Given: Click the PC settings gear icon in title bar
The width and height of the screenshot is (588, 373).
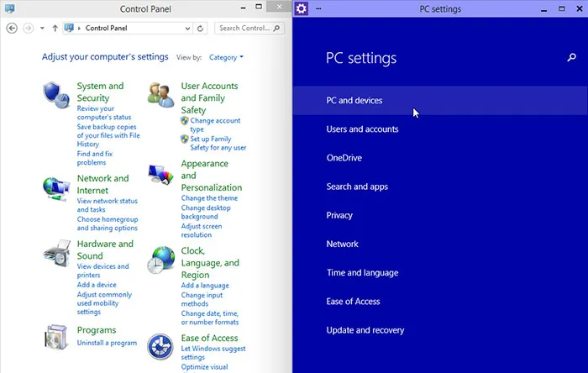Looking at the screenshot, I should point(302,8).
